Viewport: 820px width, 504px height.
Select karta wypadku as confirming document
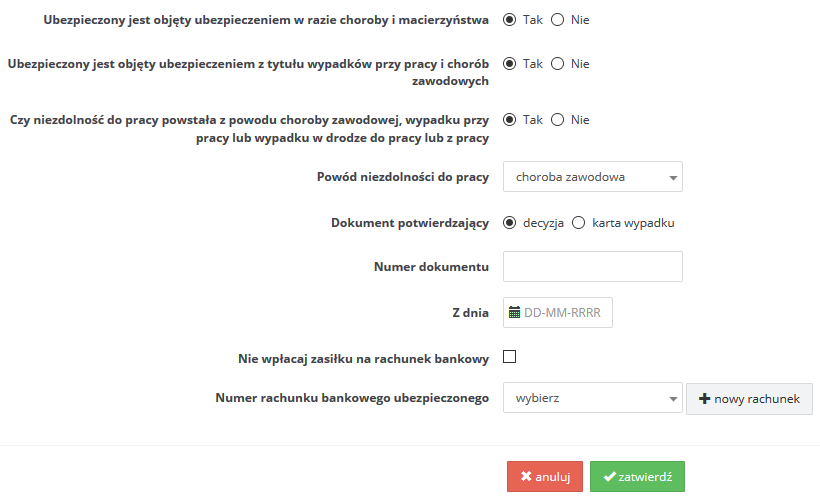tap(578, 223)
